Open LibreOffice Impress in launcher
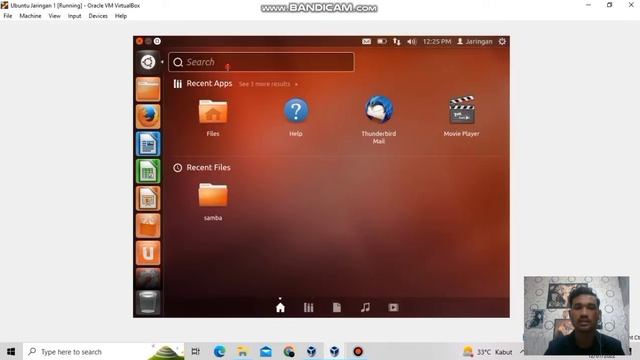 tap(148, 198)
